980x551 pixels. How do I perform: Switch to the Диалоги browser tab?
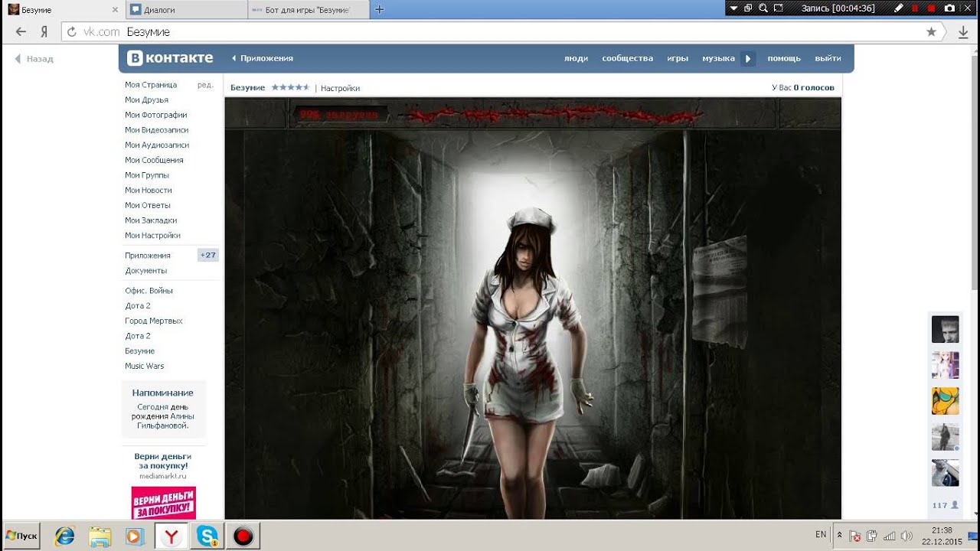tap(185, 10)
